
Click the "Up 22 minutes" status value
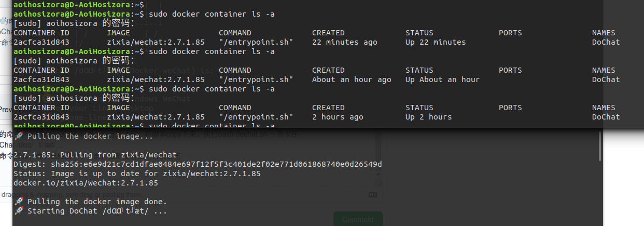(436, 42)
